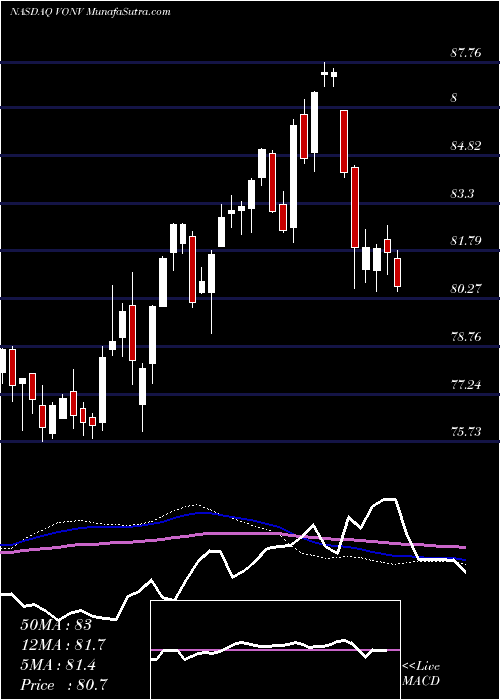The width and height of the screenshot is (500, 700).
Task: Click the <<Live MACD label
Action: tap(421, 673)
